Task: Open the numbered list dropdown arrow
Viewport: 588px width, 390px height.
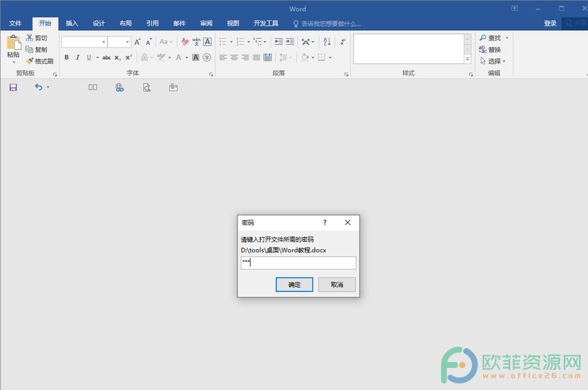Action: point(248,42)
